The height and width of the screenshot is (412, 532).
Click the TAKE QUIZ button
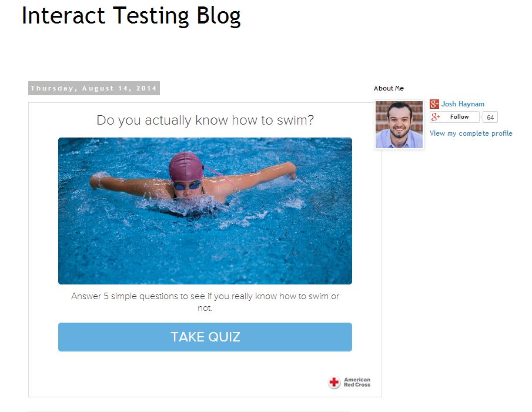(x=205, y=337)
